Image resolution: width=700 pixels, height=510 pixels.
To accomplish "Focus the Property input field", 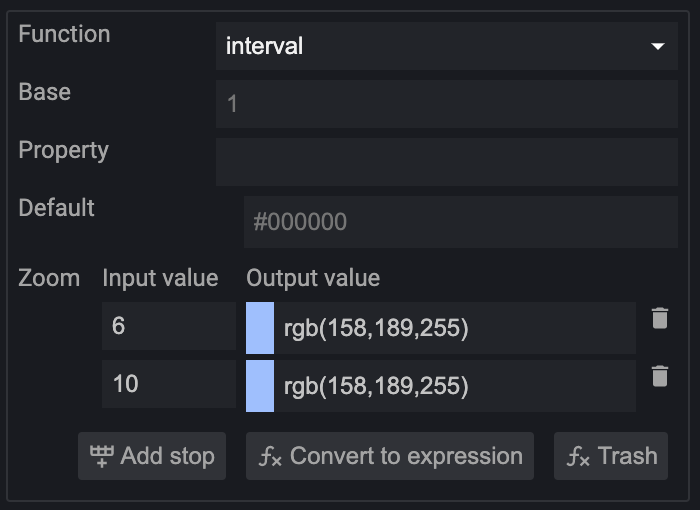I will point(446,162).
